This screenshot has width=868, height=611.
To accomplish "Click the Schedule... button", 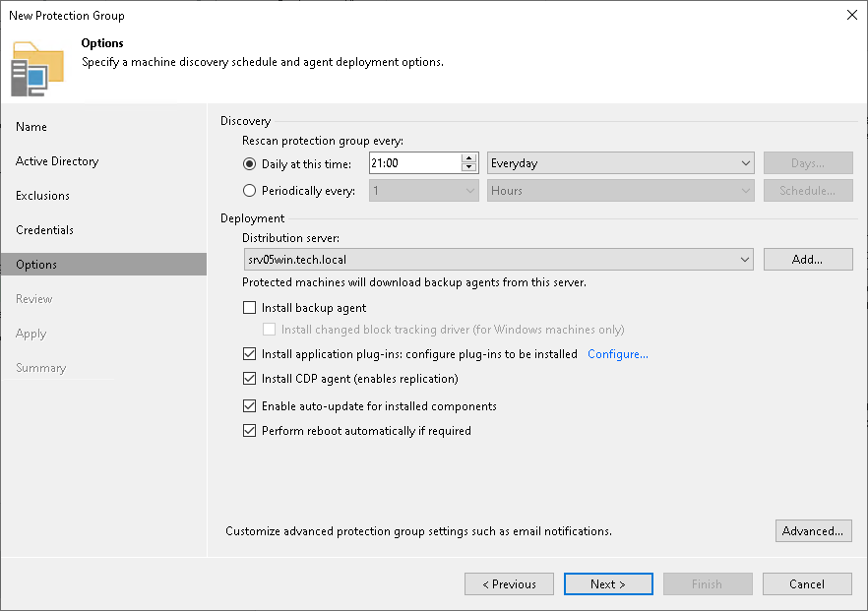I will pyautogui.click(x=808, y=191).
